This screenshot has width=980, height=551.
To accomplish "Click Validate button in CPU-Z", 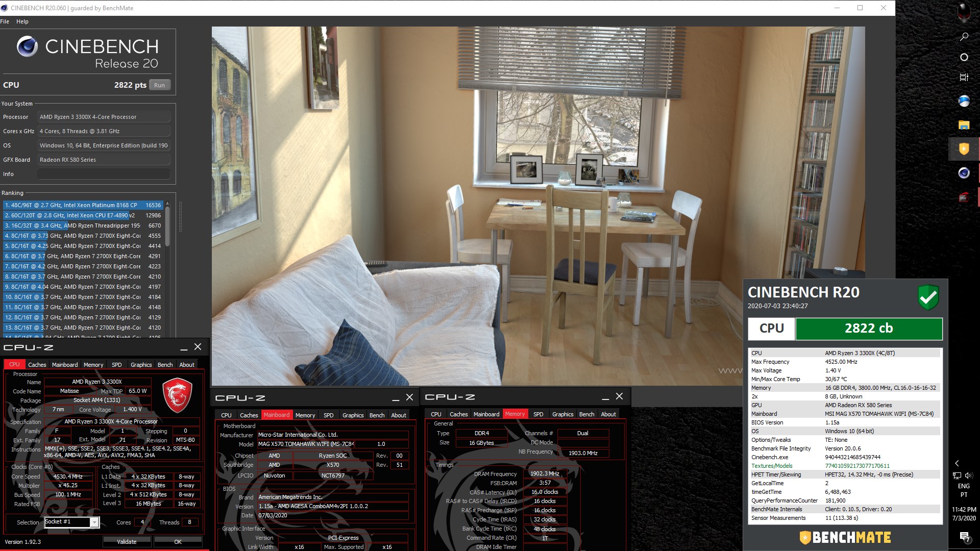I will point(127,542).
